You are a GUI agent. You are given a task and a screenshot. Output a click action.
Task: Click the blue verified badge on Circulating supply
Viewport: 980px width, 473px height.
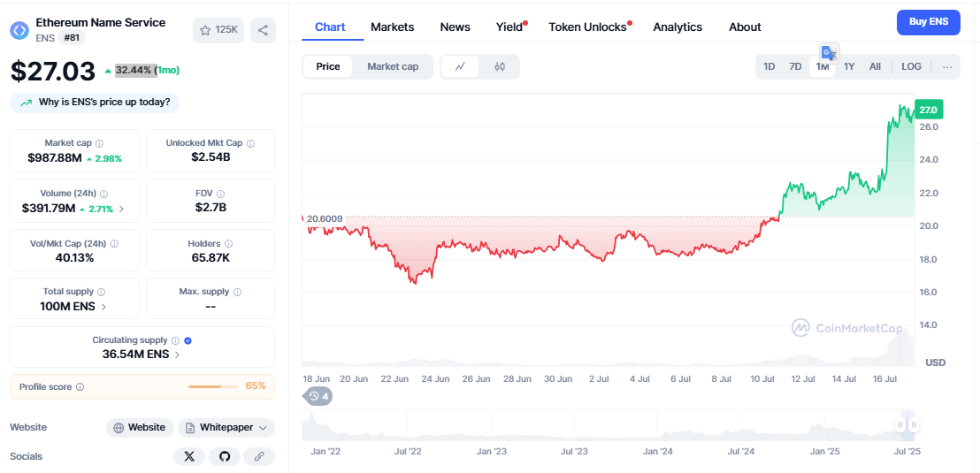188,340
